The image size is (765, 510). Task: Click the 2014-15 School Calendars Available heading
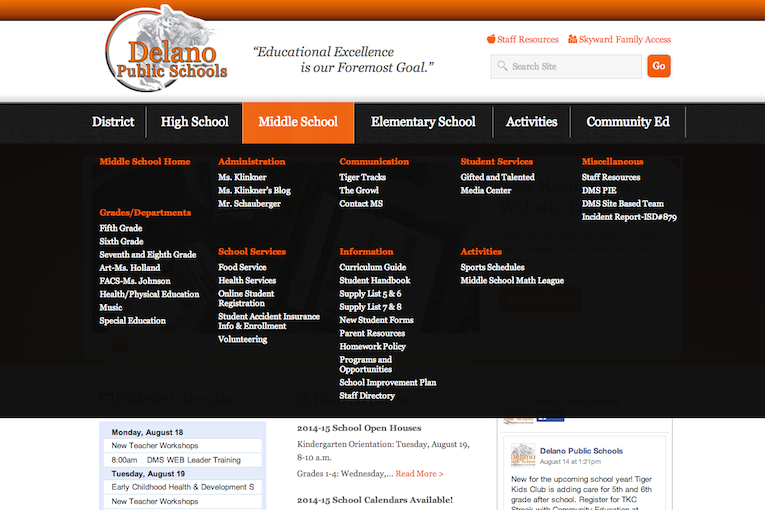click(375, 500)
